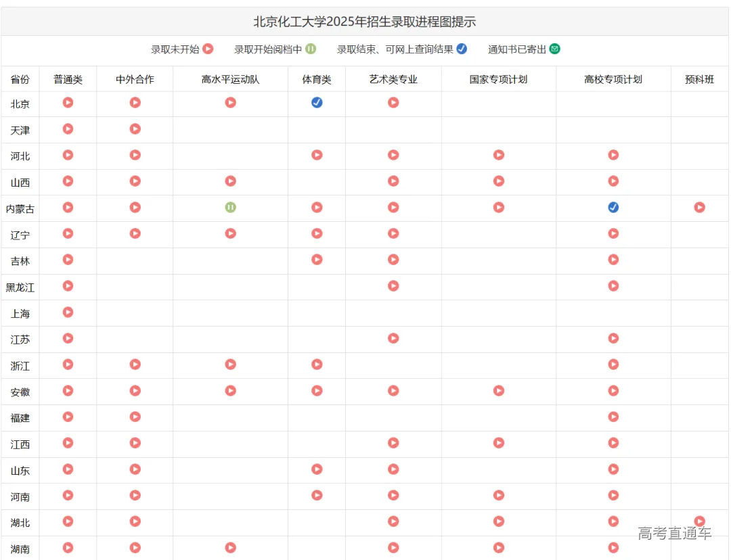Click the 安徽 国家专项计划 status icon
The height and width of the screenshot is (560, 731).
499,390
